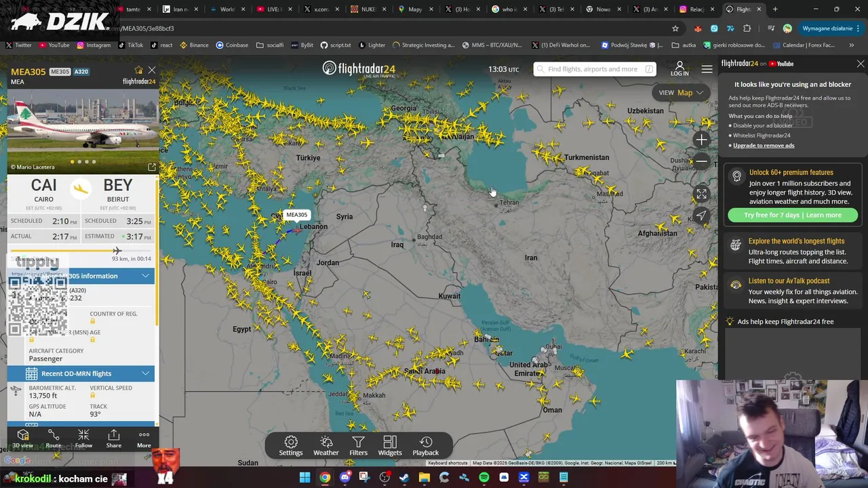Open the More options menu in flight panel

144,439
